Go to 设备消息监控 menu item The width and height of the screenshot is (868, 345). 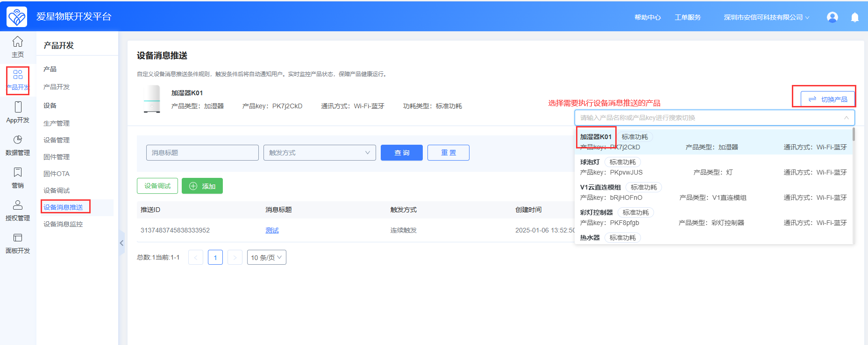(63, 224)
